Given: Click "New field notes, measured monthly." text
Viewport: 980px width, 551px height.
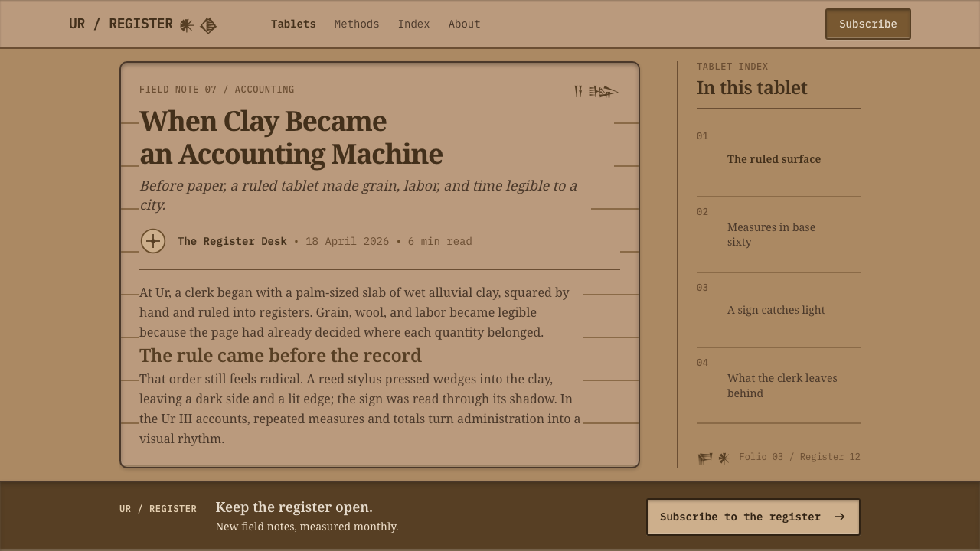Looking at the screenshot, I should (x=307, y=527).
